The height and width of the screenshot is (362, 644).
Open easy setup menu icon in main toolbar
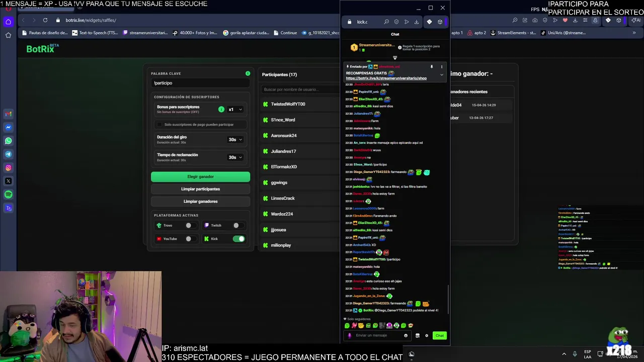coord(585,20)
